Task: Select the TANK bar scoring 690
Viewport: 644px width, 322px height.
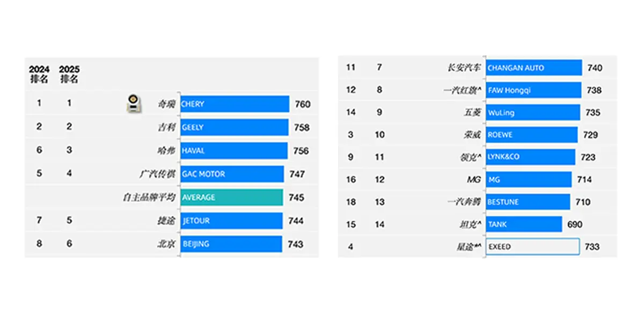Action: pos(524,224)
